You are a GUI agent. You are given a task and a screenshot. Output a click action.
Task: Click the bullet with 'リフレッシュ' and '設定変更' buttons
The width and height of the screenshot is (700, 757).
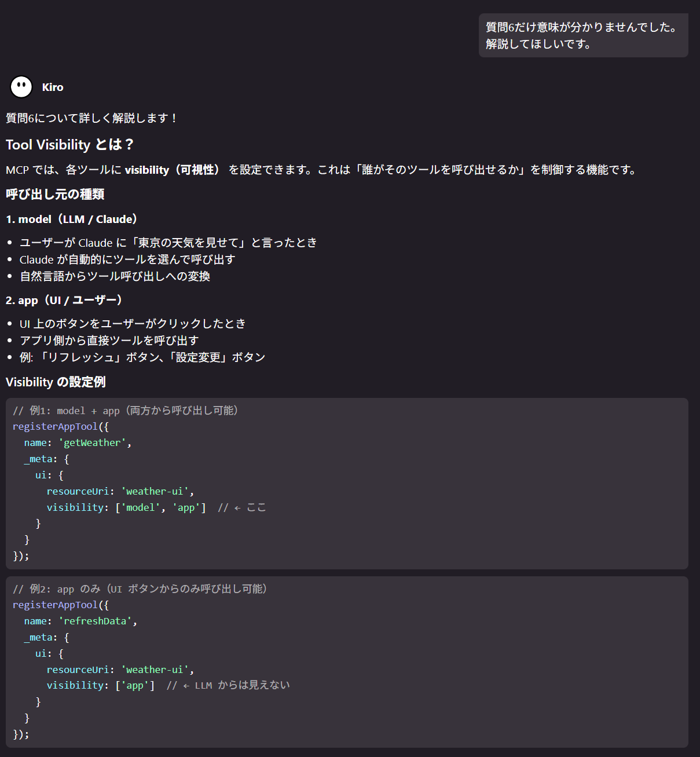[142, 357]
